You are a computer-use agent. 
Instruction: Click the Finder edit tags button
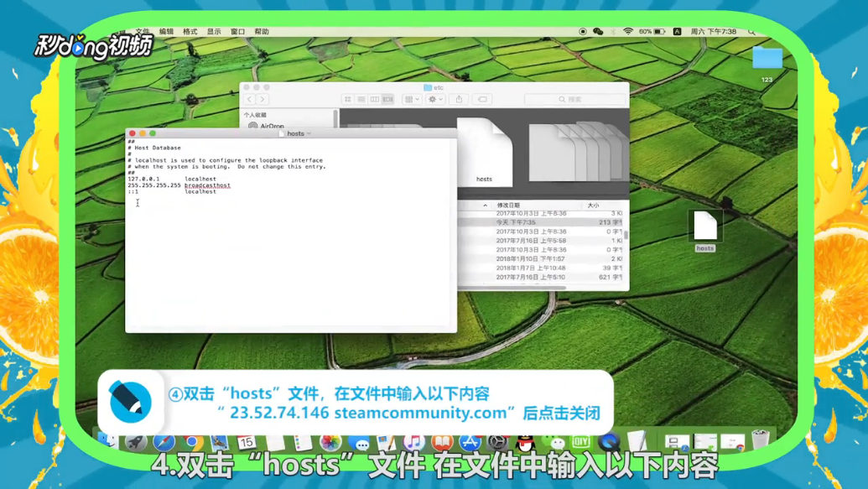[482, 99]
